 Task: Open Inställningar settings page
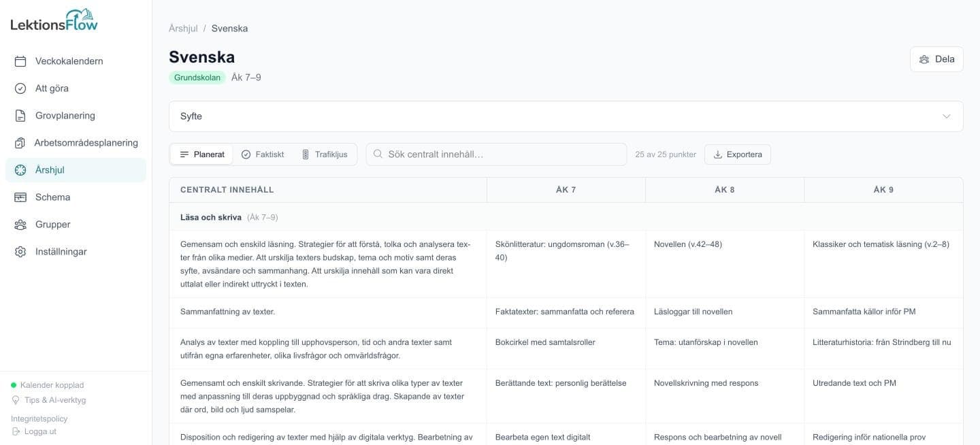(76, 252)
